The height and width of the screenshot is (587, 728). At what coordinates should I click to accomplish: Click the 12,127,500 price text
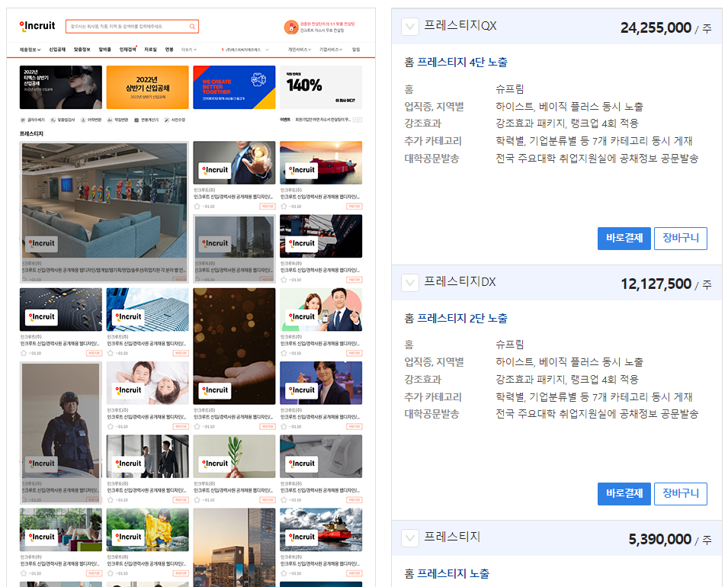[x=656, y=284]
